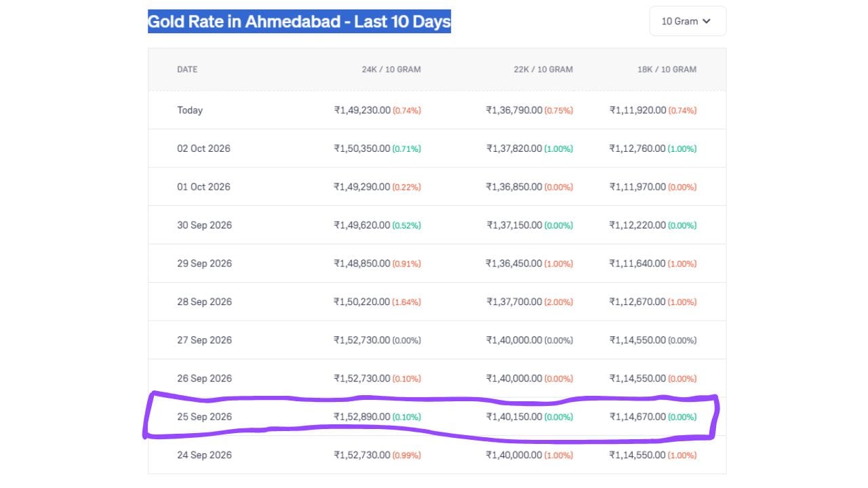Click the 18K price ₹1,11,640.00
Viewport: 868px width, 488px height.
click(x=638, y=264)
